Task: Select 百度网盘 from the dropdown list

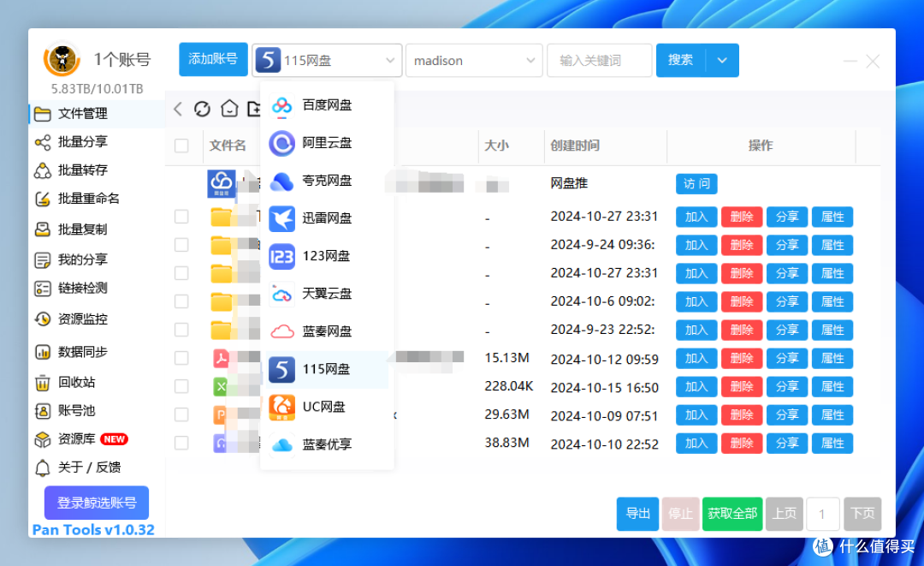Action: [x=327, y=105]
